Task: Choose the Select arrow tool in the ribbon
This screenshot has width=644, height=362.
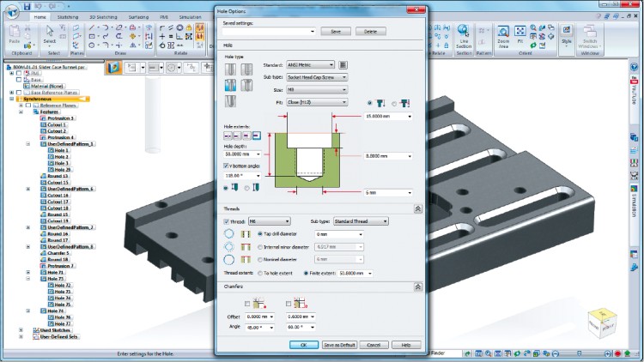Action: [x=52, y=33]
